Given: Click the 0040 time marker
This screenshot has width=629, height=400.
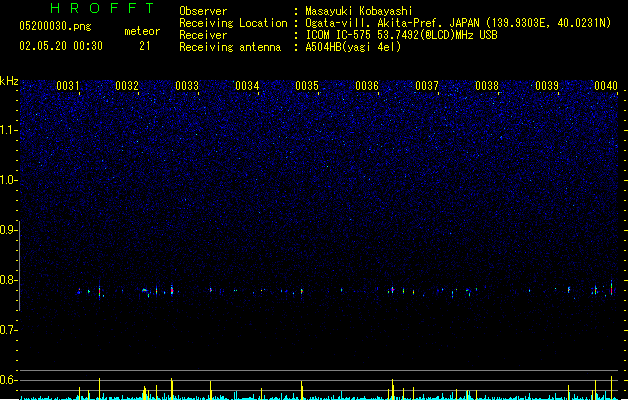Looking at the screenshot, I should point(606,86).
